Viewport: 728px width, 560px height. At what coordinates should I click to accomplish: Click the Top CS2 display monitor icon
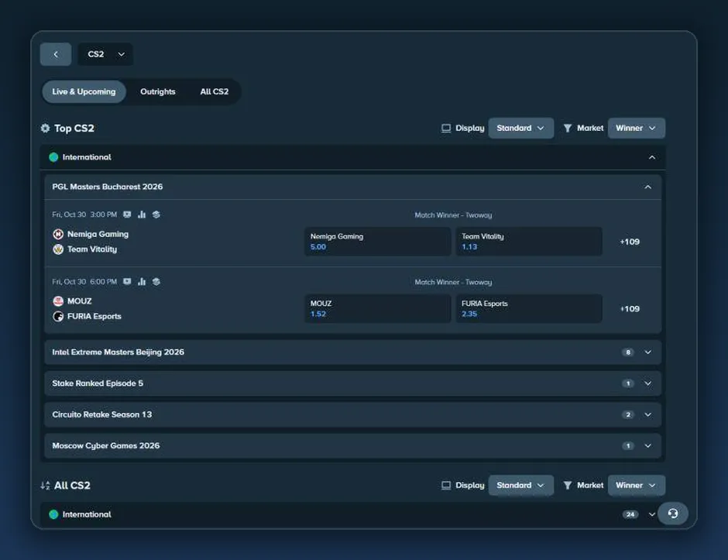coord(446,128)
